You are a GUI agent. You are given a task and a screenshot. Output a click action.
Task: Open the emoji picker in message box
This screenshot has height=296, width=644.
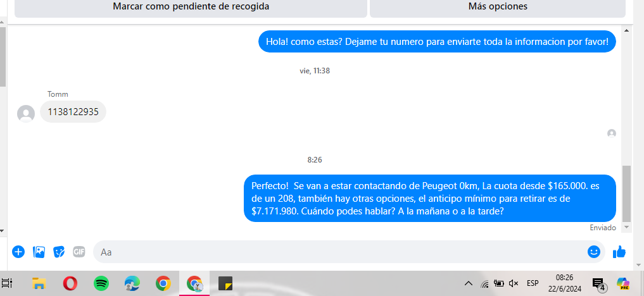click(x=594, y=252)
